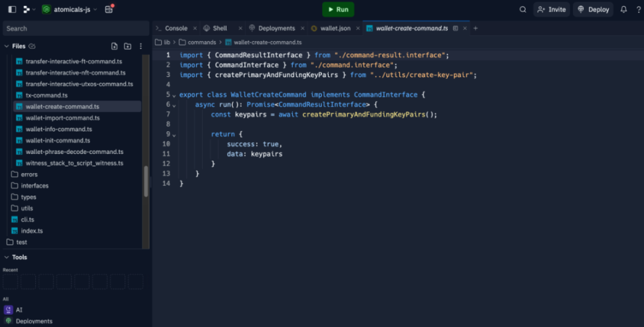Collapse the Files section chevron
This screenshot has height=327, width=644.
(x=6, y=46)
